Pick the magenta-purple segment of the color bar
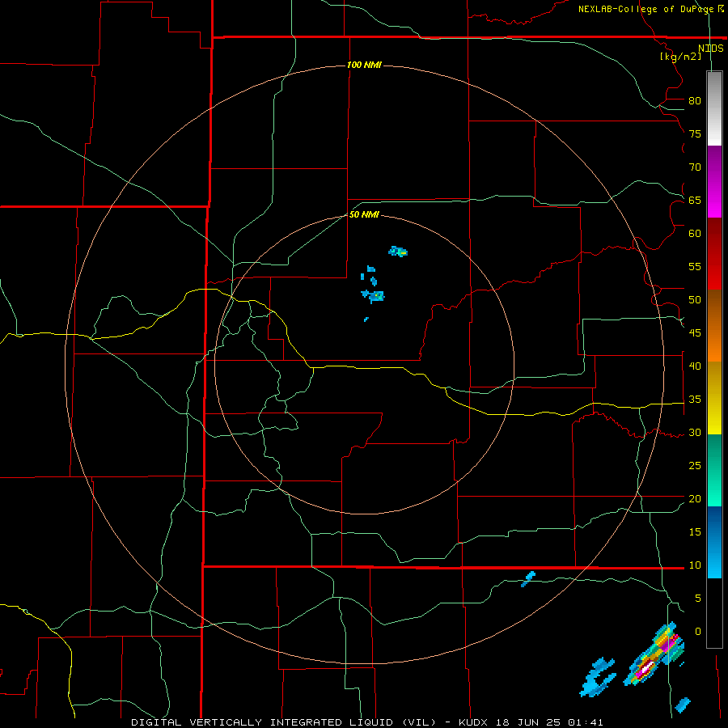 (714, 181)
